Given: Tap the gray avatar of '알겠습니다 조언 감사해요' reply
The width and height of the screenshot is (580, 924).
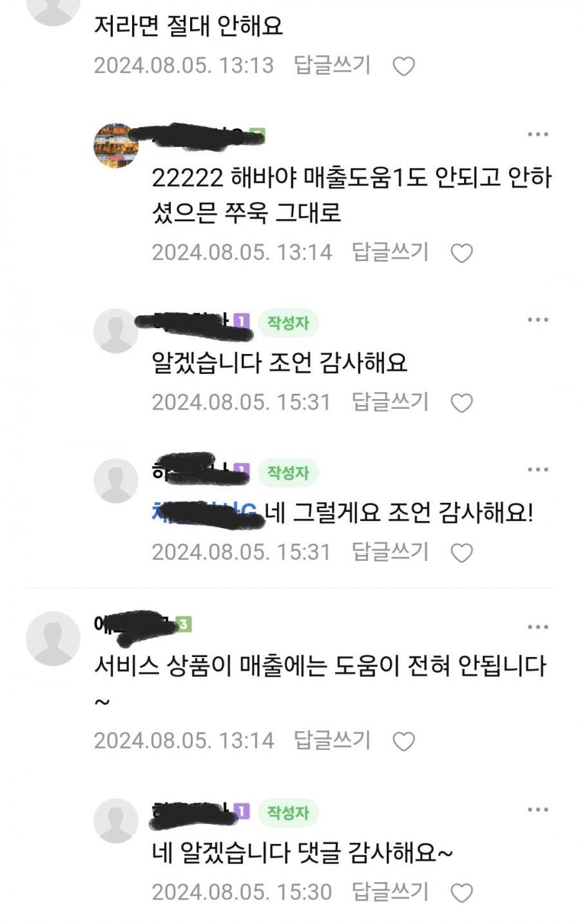Looking at the screenshot, I should (116, 331).
